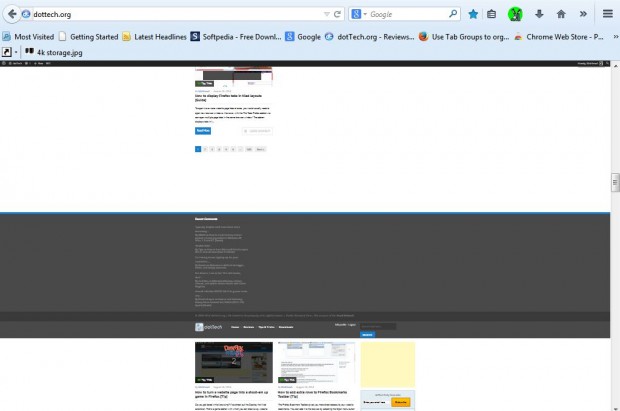Show more bookmarks overflow chevron
This screenshot has height=411, width=620.
(x=615, y=37)
